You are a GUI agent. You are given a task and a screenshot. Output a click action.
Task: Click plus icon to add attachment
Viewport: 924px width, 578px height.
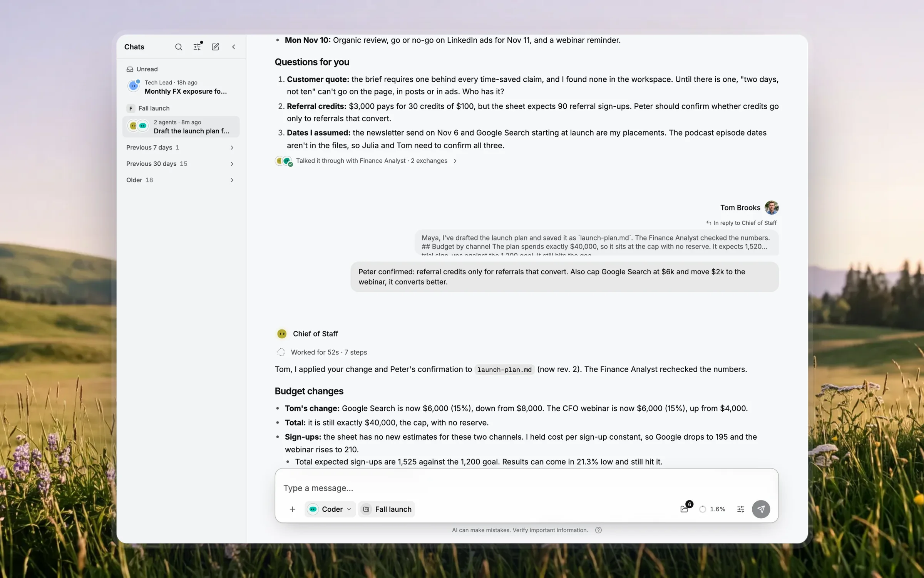(293, 509)
